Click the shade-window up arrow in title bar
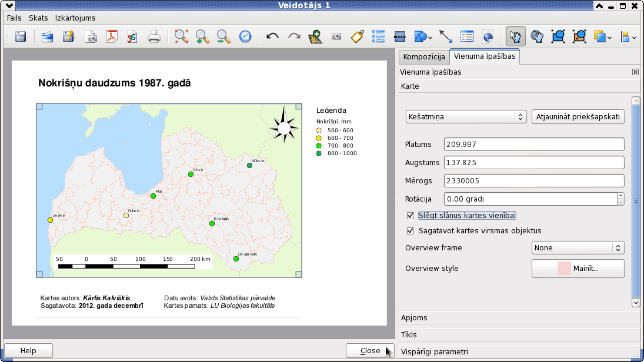This screenshot has width=644, height=362. coord(599,6)
